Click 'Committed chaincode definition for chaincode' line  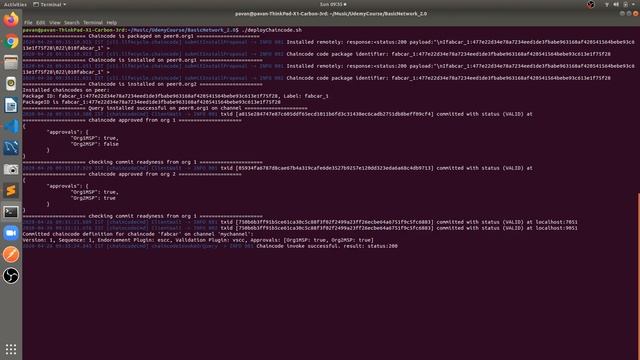coord(138,234)
